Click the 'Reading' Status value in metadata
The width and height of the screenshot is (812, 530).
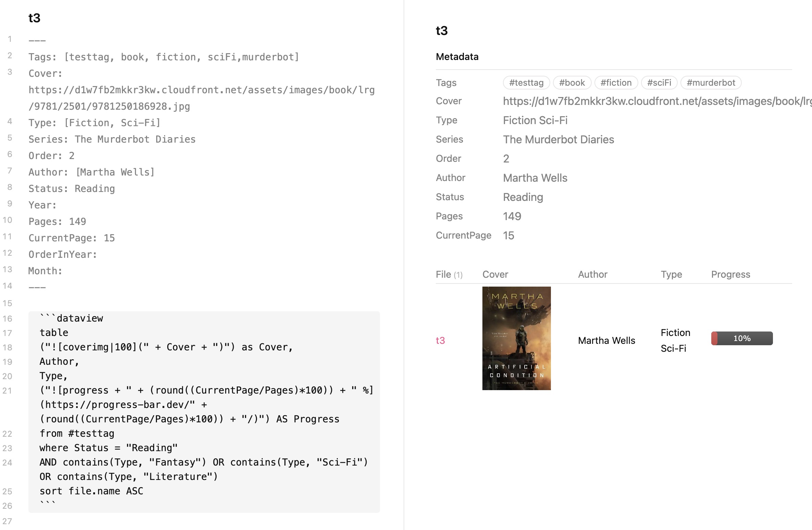(523, 197)
